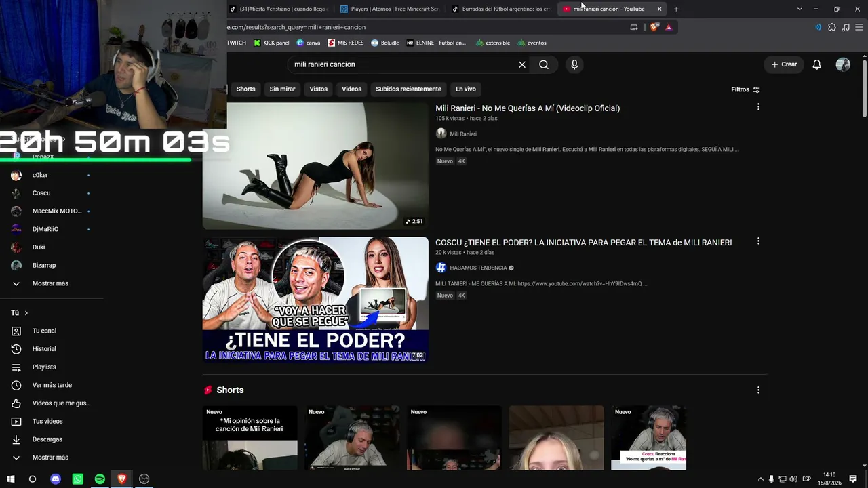Open the Windows notification center

[853, 479]
